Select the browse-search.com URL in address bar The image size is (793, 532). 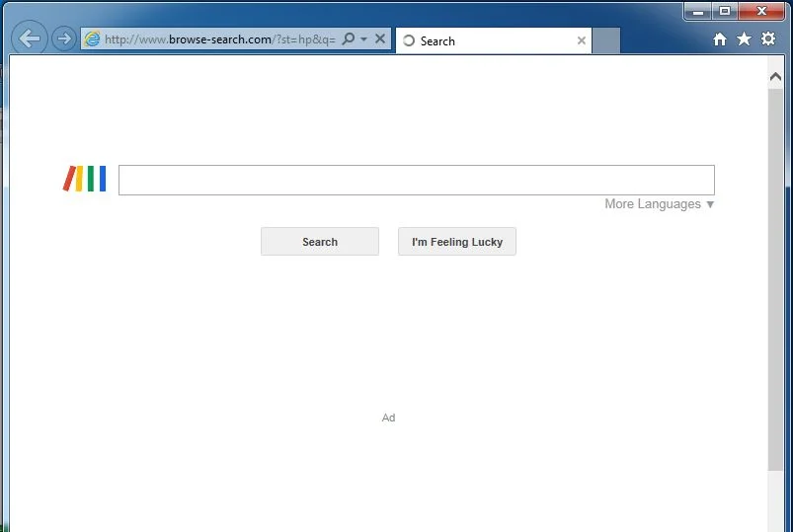(x=220, y=39)
